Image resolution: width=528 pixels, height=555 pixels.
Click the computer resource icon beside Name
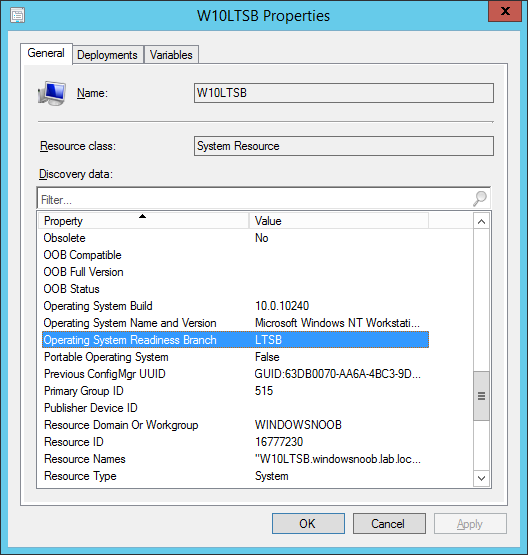pos(52,93)
